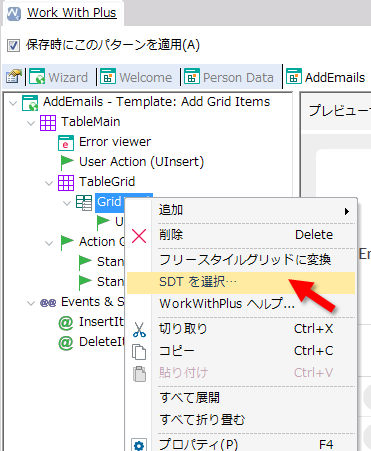Screen dimensions: 371x451
Task: Click the pattern settings icon left of Wizard
Action: coord(13,77)
